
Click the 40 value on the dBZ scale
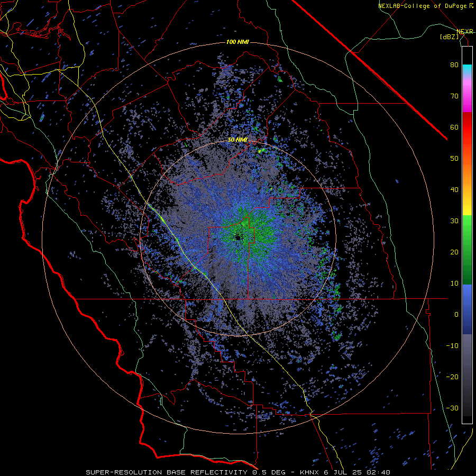[454, 190]
